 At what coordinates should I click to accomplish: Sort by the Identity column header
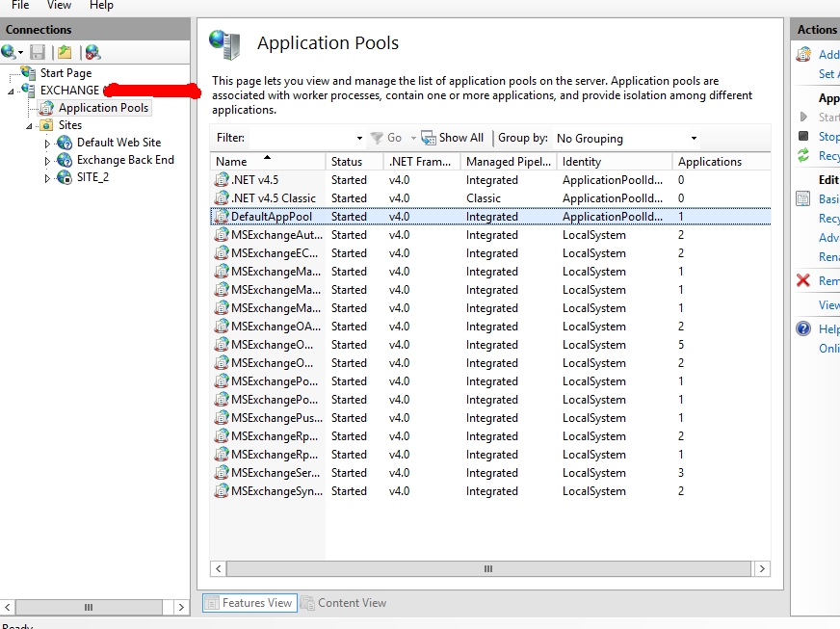[615, 161]
